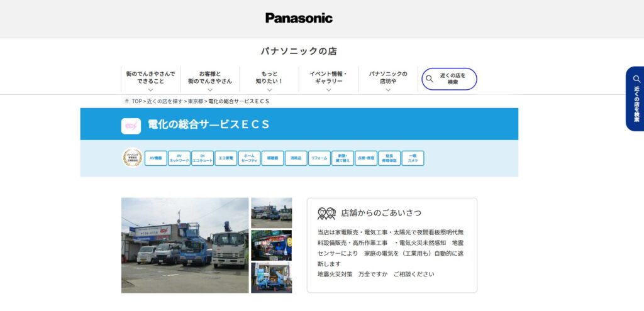Select the ホームセーフティ service badge
Viewport: 644px width, 311px height.
coord(249,158)
